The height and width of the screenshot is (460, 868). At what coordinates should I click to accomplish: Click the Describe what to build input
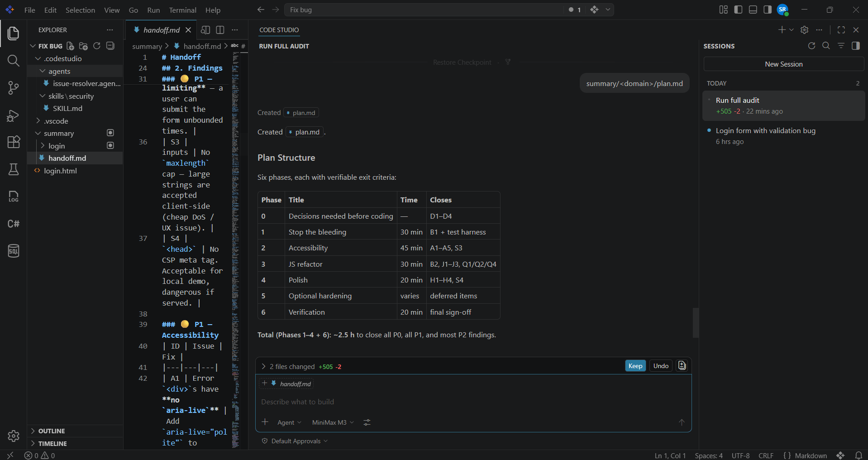[473, 402]
